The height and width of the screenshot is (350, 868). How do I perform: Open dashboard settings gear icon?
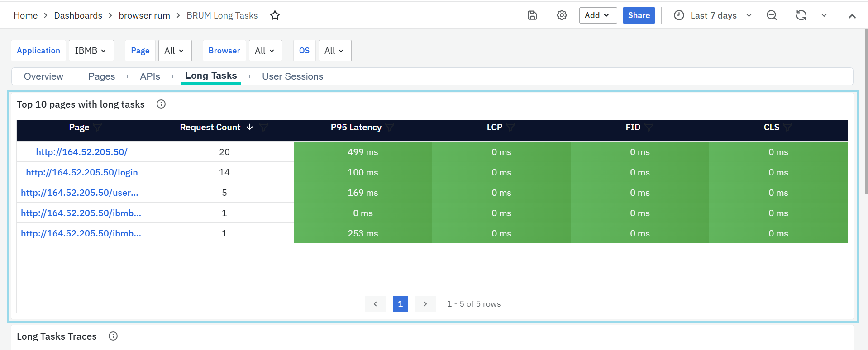coord(562,15)
